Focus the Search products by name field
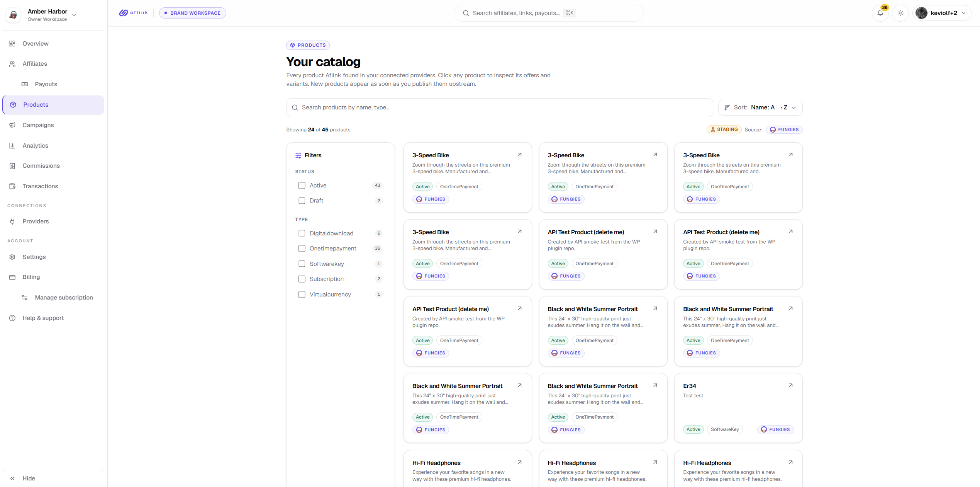The height and width of the screenshot is (487, 980). click(x=499, y=107)
